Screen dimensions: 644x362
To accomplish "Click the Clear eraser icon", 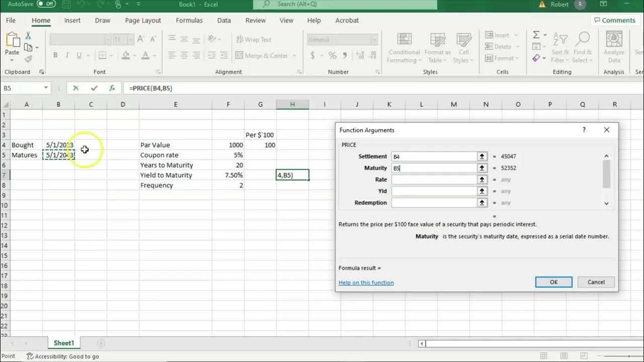I will [x=536, y=58].
